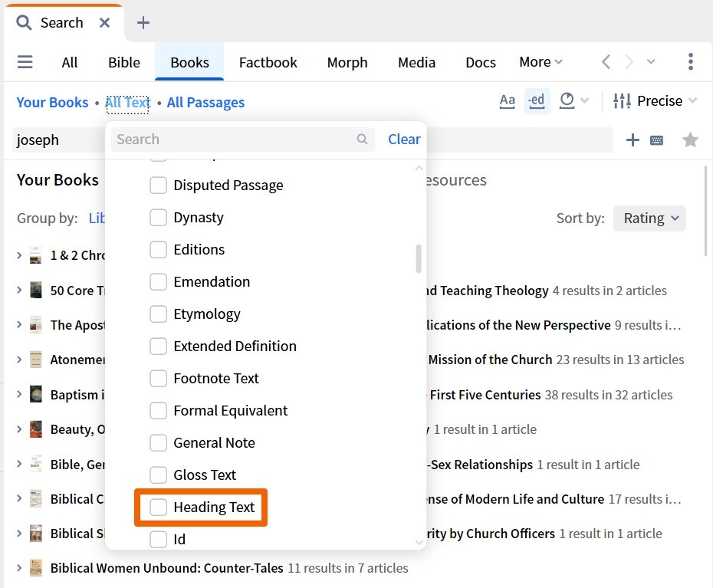Open Precise search mode dropdown
Image resolution: width=713 pixels, height=588 pixels.
(655, 100)
